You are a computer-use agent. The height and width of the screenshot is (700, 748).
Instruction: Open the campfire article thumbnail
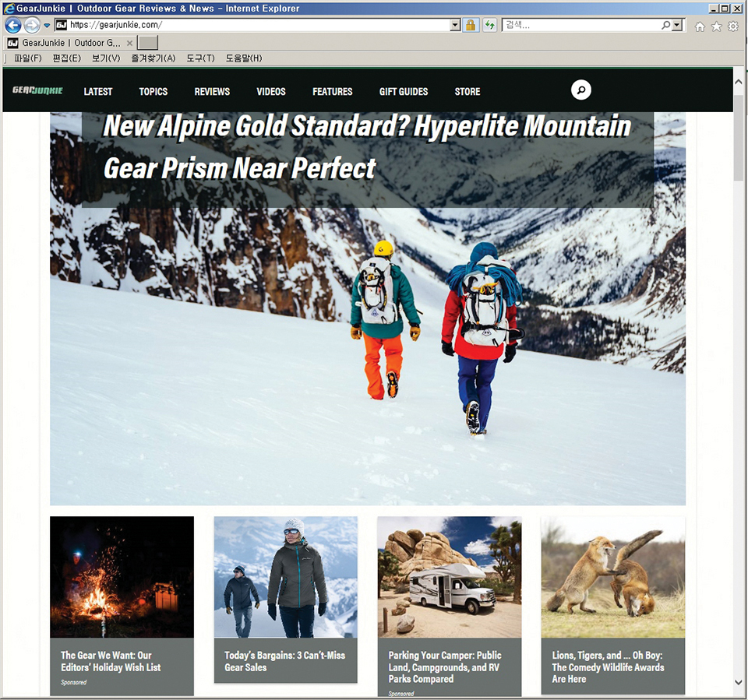(x=122, y=577)
